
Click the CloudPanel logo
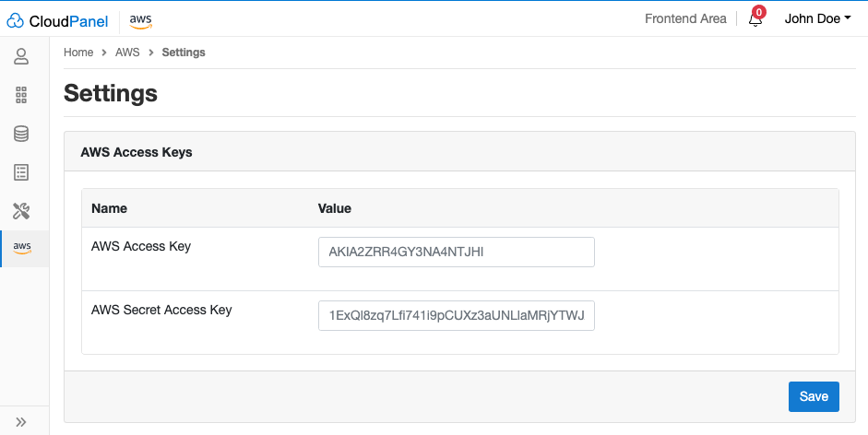tap(57, 21)
